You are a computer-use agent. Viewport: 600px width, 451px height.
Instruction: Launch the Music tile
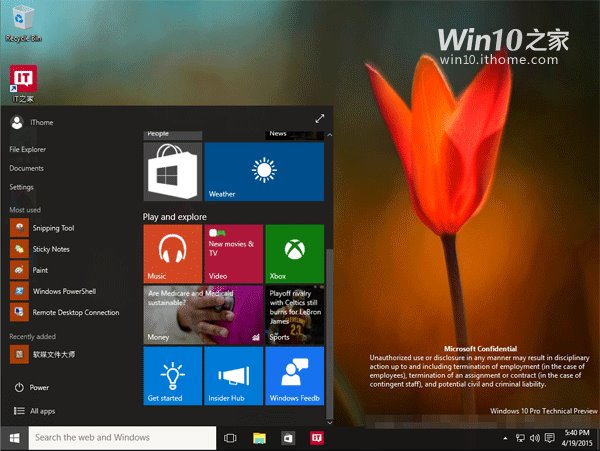[x=173, y=254]
